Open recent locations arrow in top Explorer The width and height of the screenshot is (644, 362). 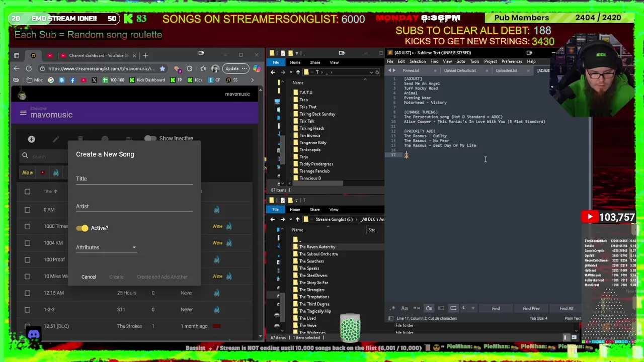(x=290, y=72)
